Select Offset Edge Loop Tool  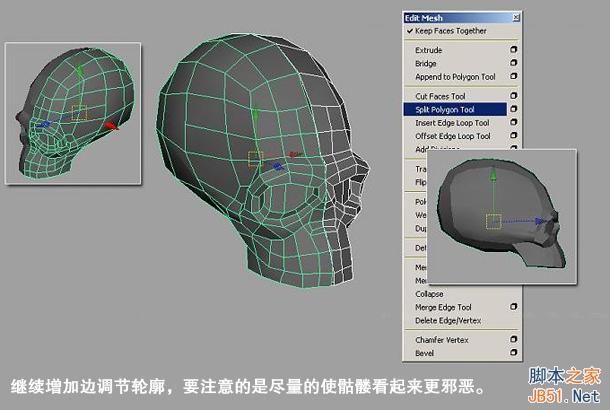coord(455,136)
